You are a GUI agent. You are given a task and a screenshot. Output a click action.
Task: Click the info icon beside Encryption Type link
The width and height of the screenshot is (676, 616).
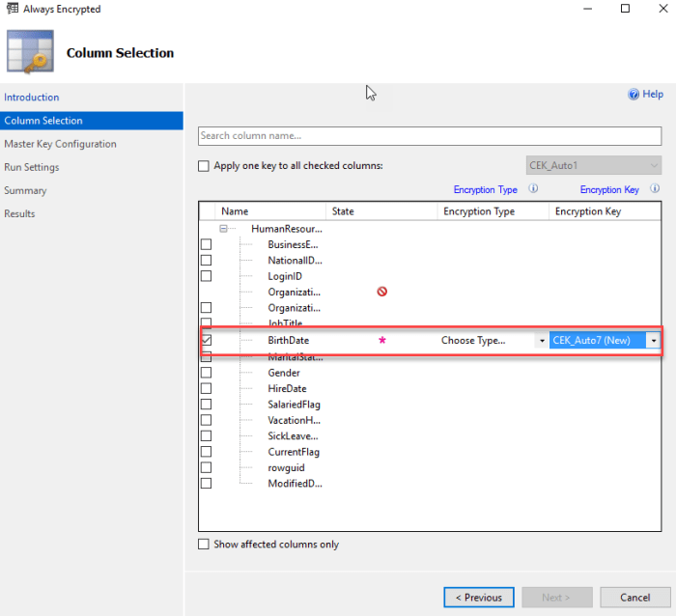click(x=533, y=190)
